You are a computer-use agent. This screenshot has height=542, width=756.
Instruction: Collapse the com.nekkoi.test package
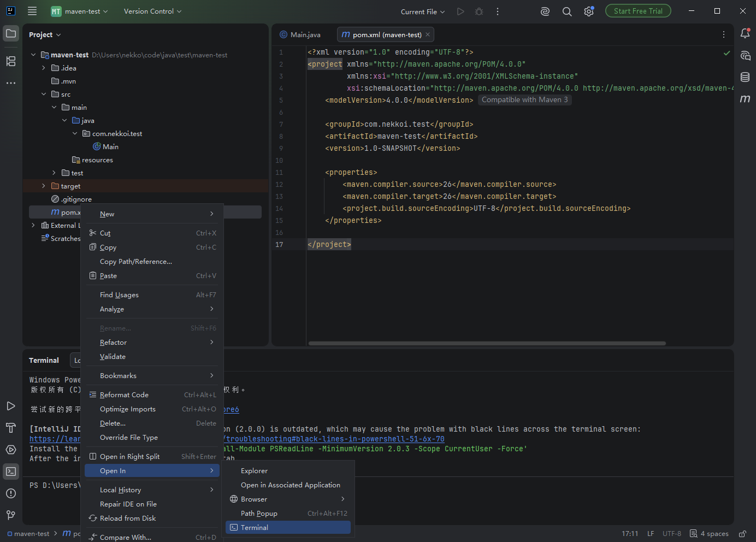pyautogui.click(x=75, y=133)
